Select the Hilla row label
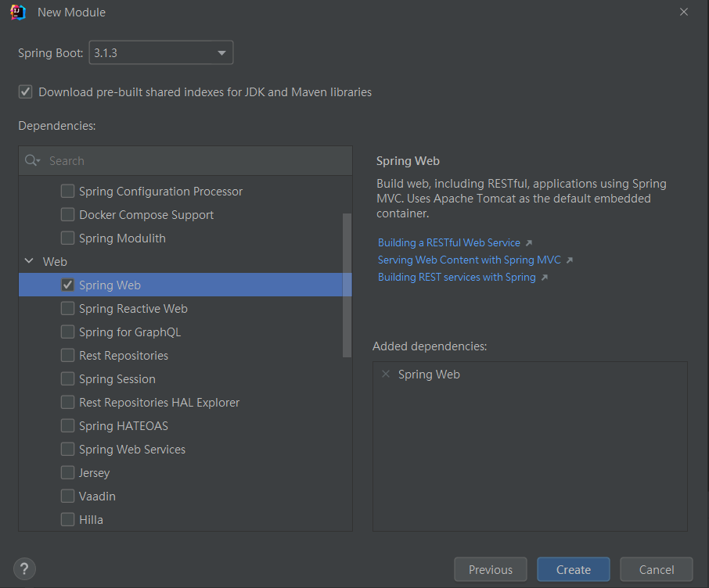Screen dimensions: 709x588 (91, 520)
